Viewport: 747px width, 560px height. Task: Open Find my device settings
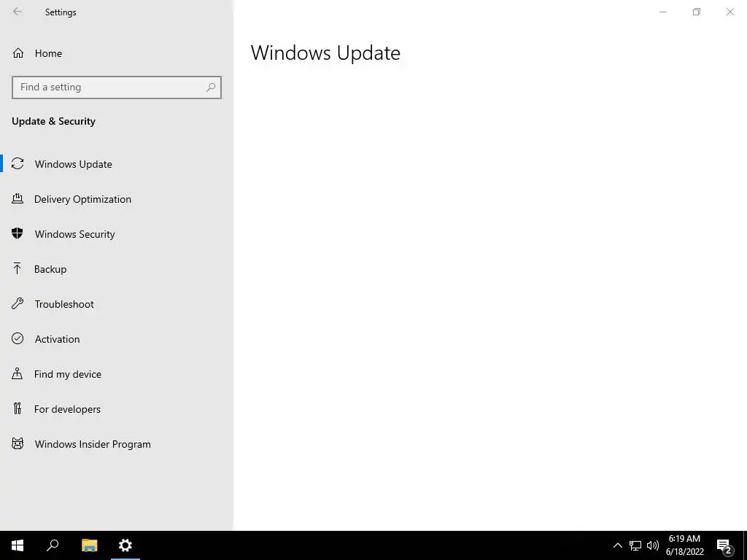pos(117,374)
